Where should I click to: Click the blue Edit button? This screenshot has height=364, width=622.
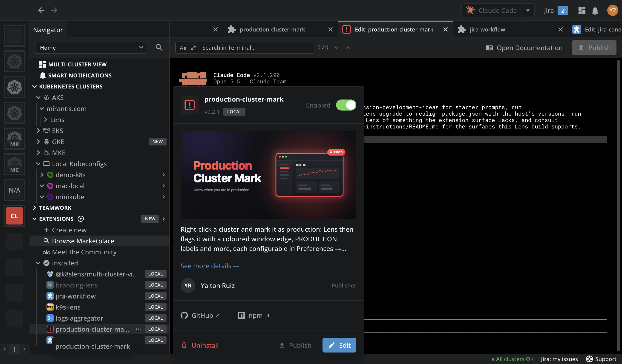pos(339,345)
